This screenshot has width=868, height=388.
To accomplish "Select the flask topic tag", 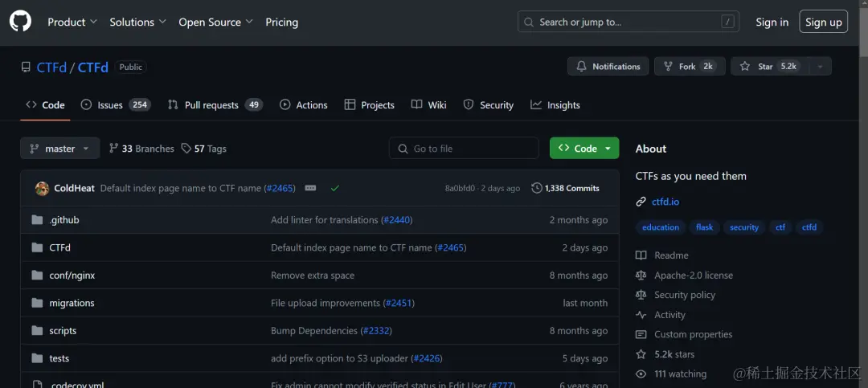I will (x=704, y=227).
